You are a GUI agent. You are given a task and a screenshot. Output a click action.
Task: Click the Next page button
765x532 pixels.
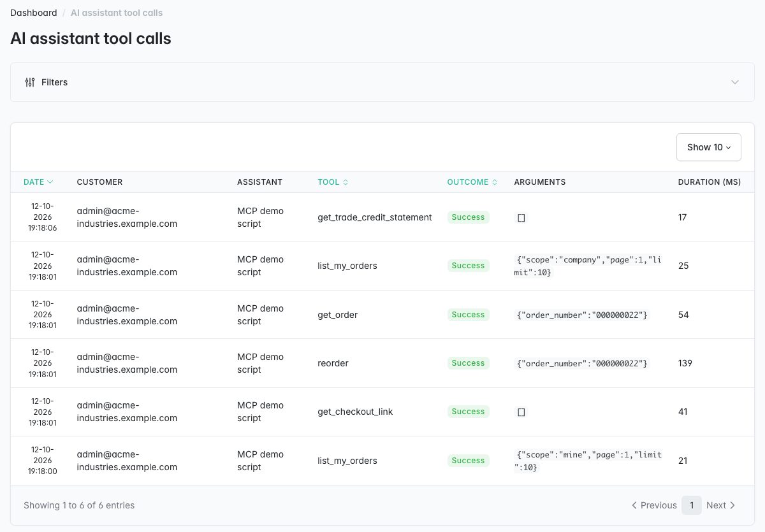pos(721,505)
